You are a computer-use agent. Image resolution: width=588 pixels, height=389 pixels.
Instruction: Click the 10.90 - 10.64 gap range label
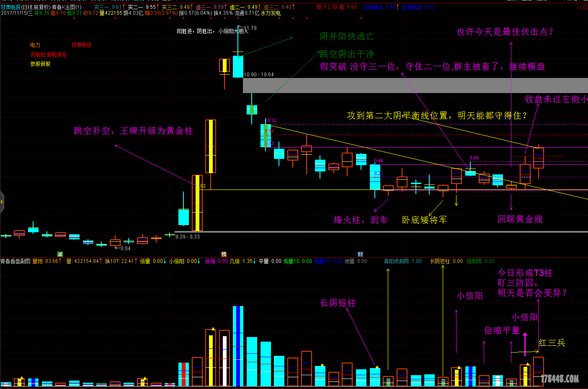(259, 75)
